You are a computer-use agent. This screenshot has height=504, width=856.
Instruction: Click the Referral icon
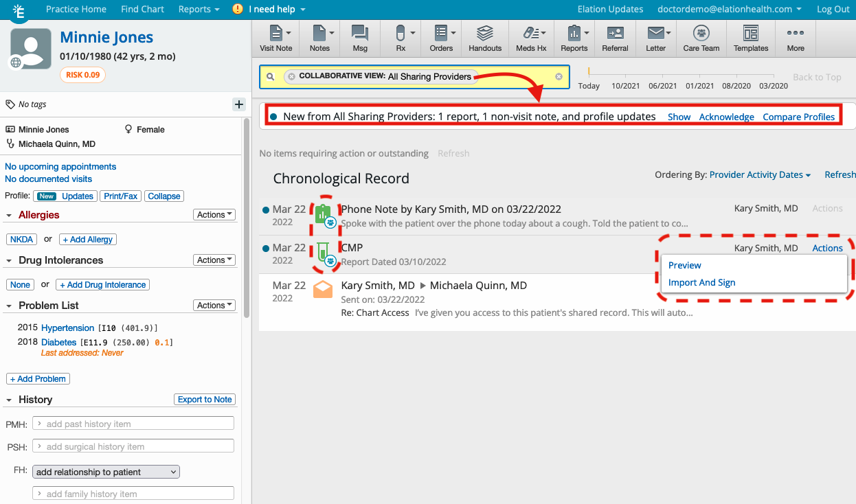(615, 34)
